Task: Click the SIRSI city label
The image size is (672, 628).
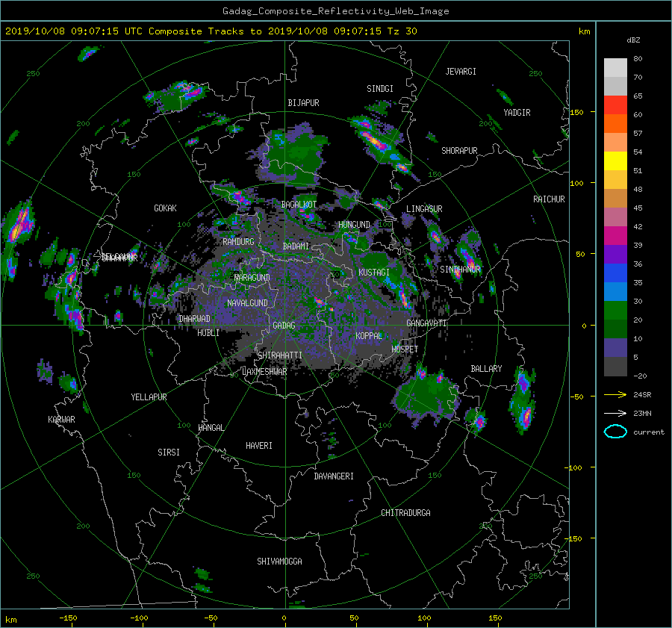Action: tap(169, 453)
